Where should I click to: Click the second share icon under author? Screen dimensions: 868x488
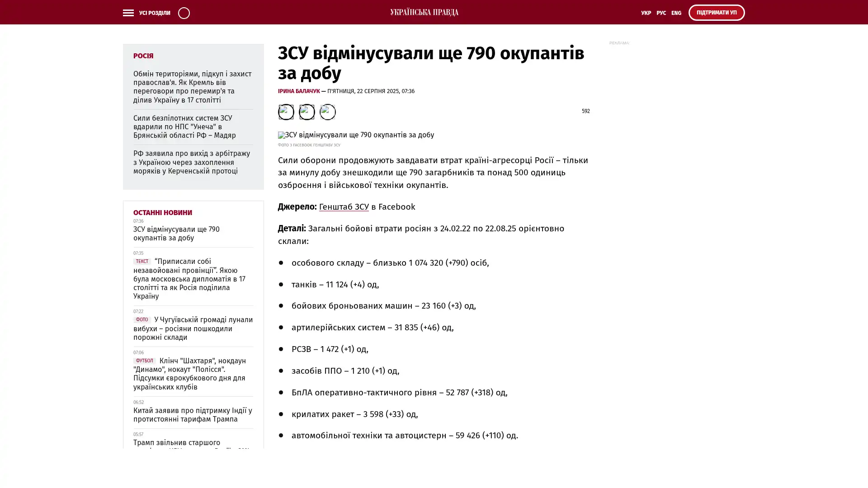[307, 112]
